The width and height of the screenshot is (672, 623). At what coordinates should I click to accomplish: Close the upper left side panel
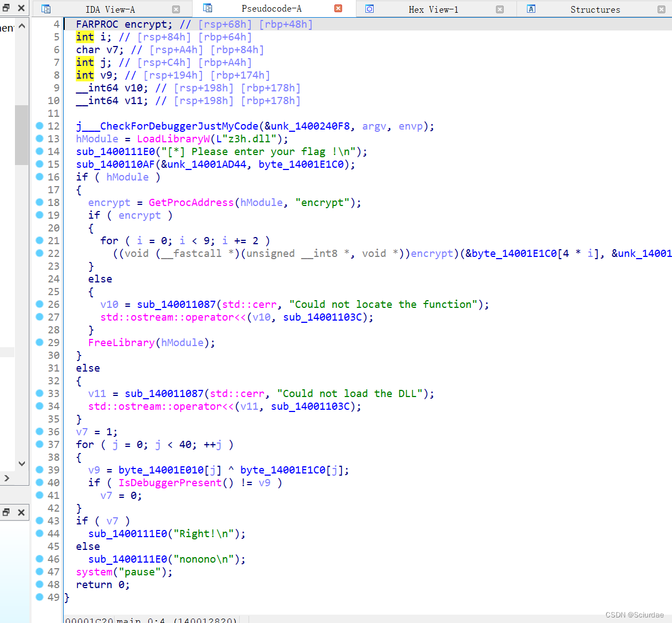[x=21, y=8]
